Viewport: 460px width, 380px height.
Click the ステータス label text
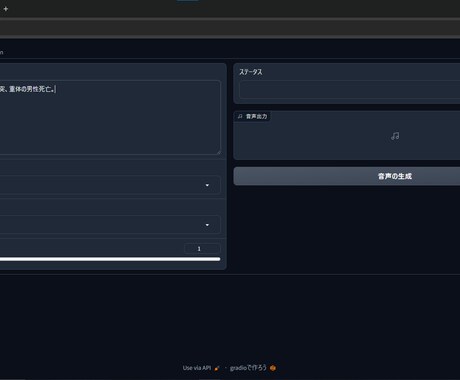click(x=251, y=72)
